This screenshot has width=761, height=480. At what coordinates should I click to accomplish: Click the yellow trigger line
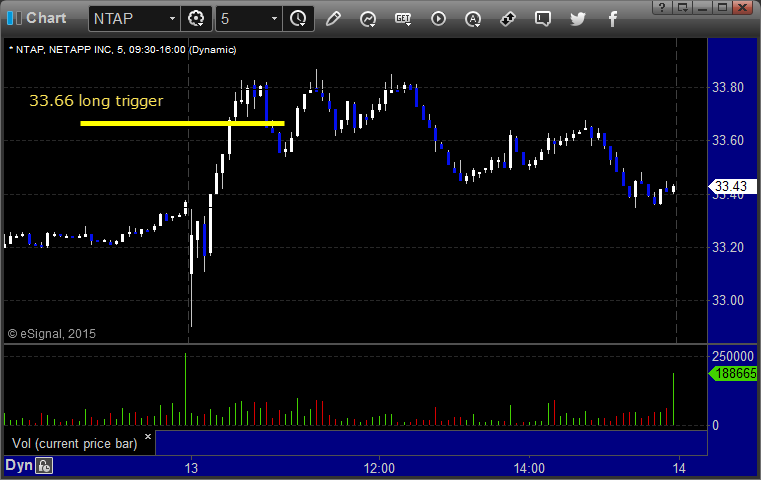point(182,123)
